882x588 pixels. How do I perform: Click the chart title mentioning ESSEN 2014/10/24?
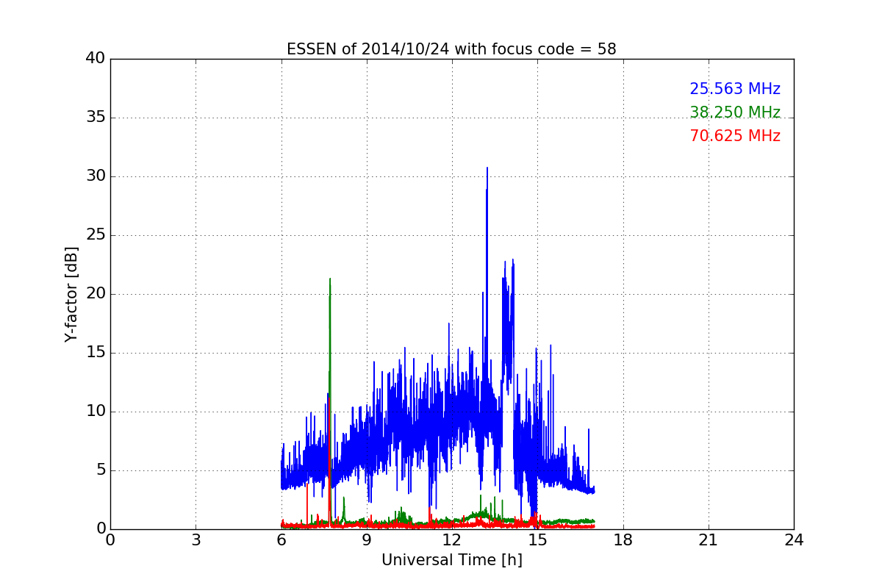click(451, 49)
